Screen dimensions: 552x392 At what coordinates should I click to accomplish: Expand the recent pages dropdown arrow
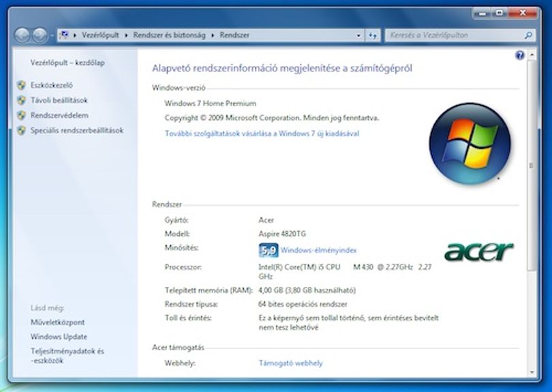tap(52, 35)
